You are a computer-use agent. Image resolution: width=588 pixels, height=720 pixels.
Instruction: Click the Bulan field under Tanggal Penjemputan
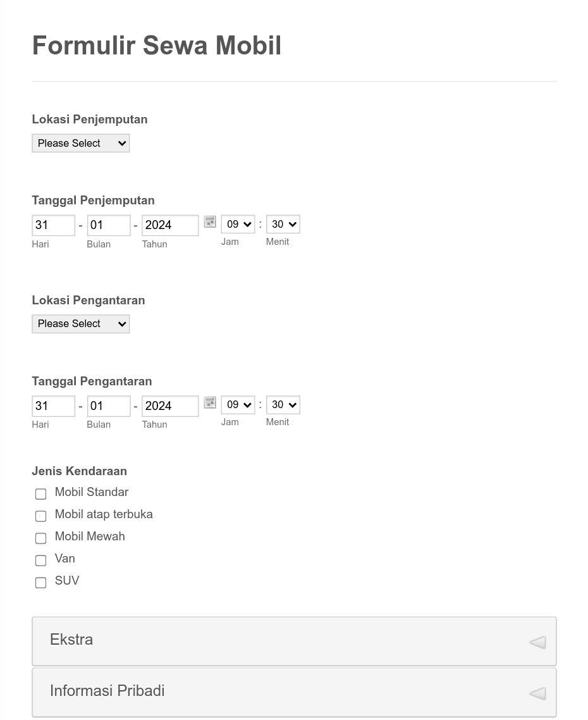108,225
